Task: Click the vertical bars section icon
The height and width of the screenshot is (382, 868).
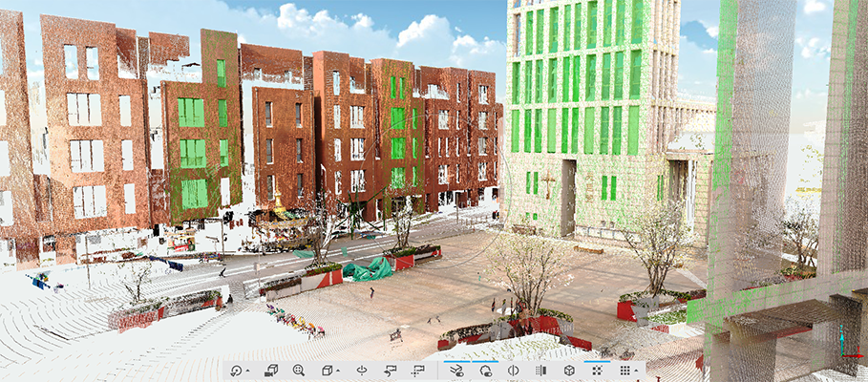Action: (x=540, y=371)
